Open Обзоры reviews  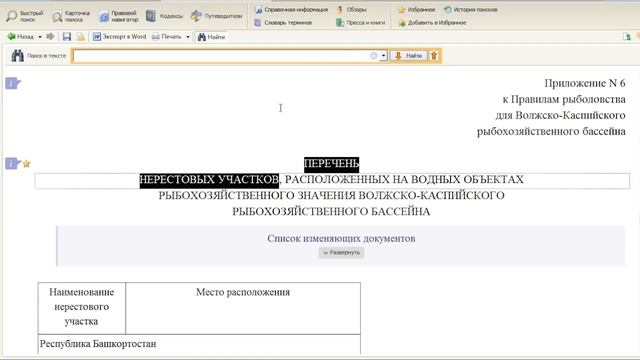click(351, 9)
